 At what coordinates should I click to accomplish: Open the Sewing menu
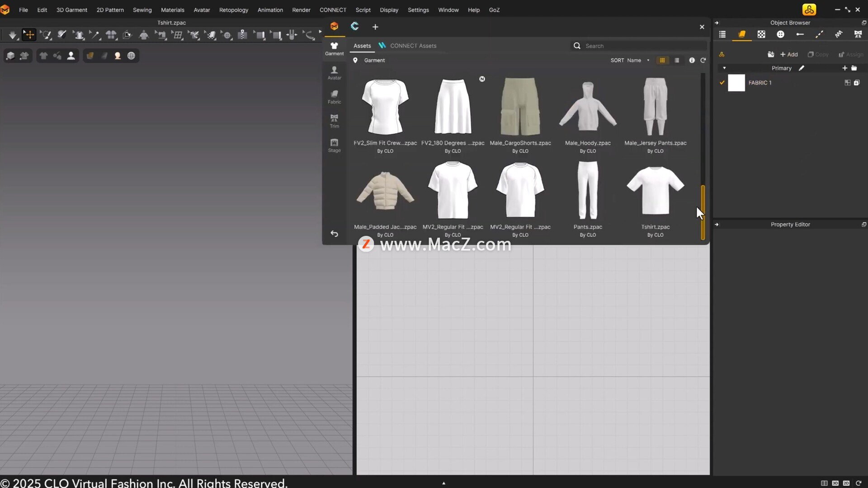(142, 9)
